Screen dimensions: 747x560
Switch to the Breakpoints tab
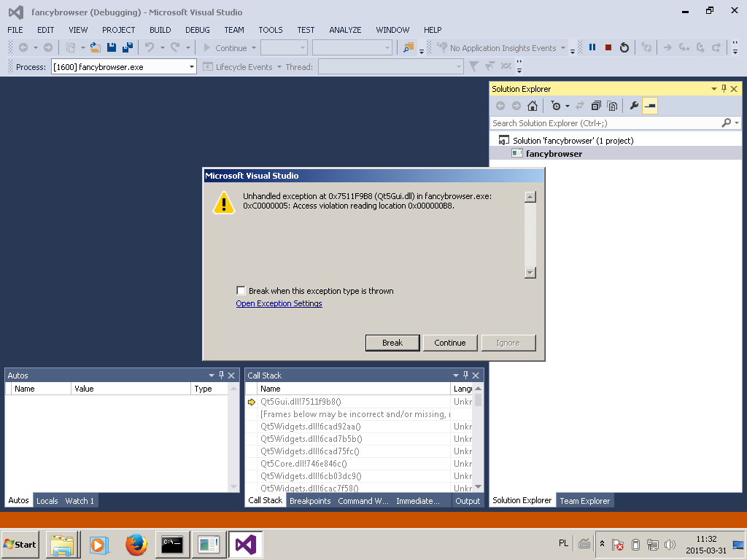pyautogui.click(x=310, y=500)
